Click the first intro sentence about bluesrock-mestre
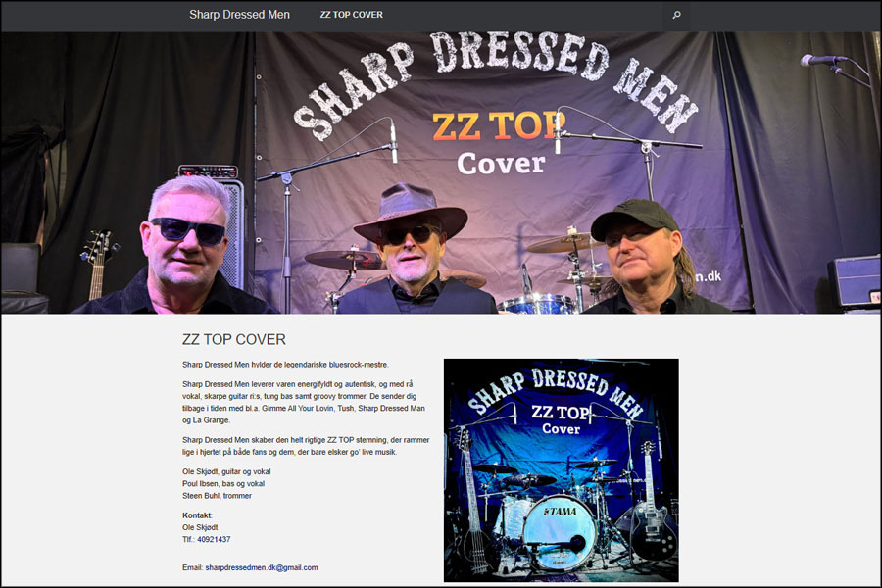The image size is (882, 588). 285,365
